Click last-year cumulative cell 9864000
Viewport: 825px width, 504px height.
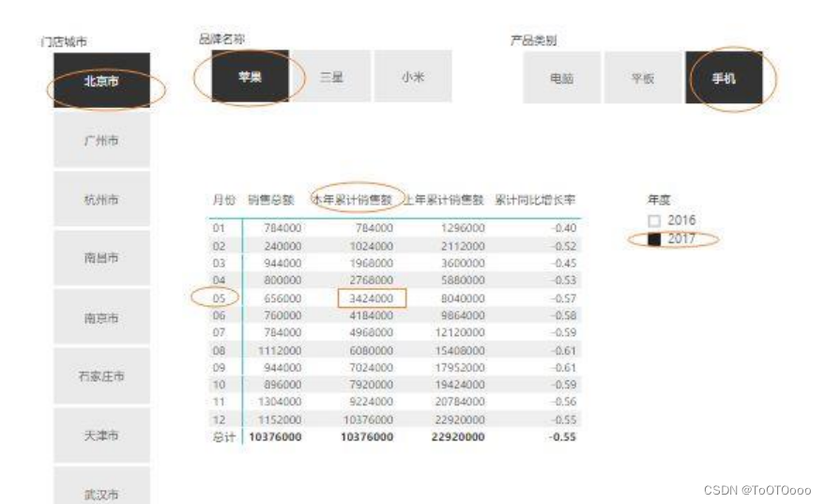click(463, 315)
